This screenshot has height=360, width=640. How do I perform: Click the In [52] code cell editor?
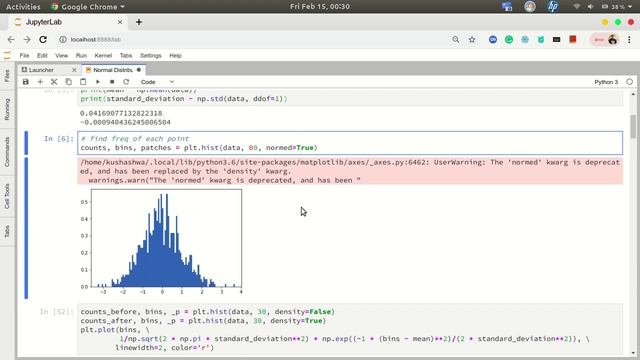(x=350, y=329)
